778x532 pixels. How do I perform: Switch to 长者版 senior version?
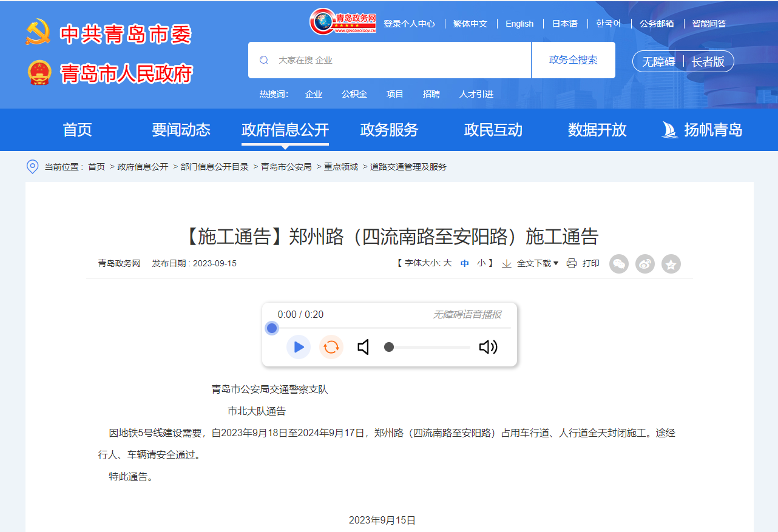pos(708,62)
